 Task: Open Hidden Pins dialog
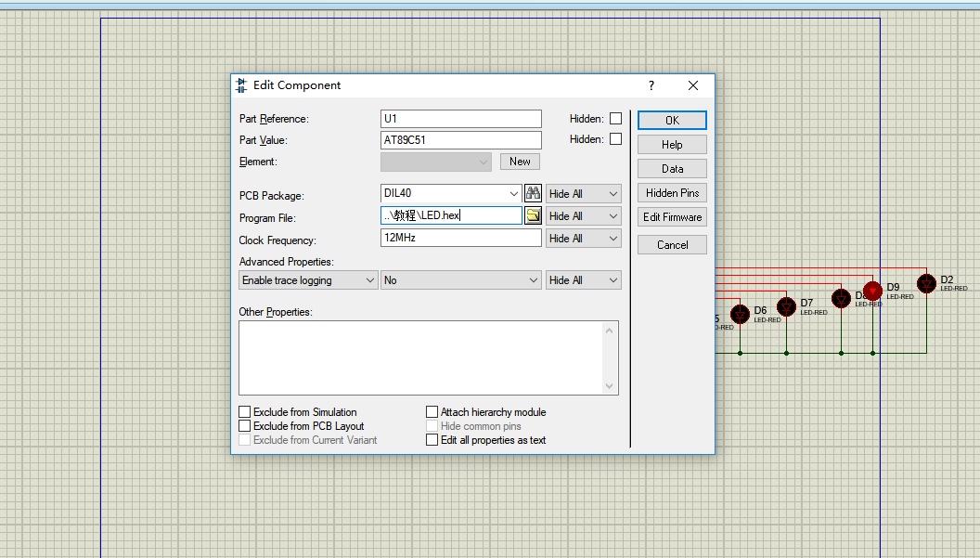[x=672, y=193]
